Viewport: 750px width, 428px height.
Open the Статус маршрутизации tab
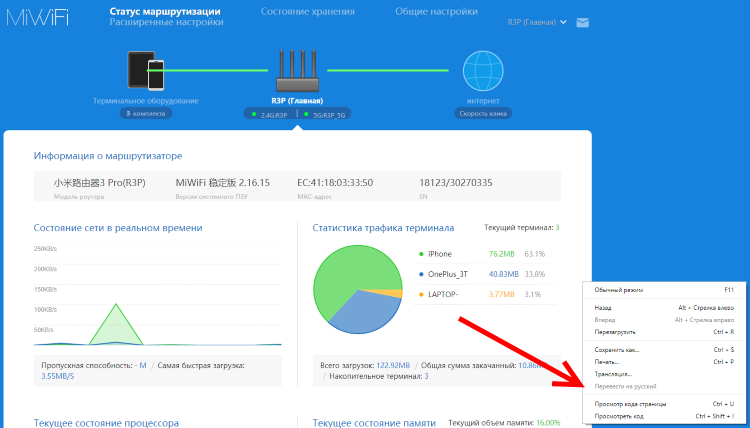pyautogui.click(x=165, y=11)
